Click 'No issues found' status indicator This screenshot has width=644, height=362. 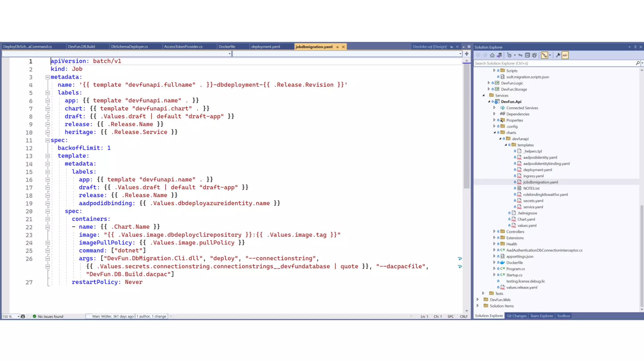(50, 316)
